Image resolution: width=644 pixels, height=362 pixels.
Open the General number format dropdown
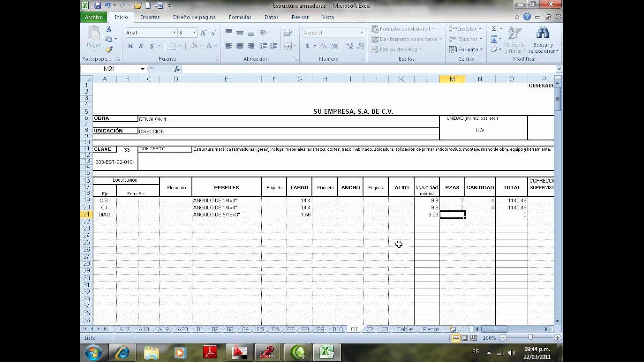point(361,33)
